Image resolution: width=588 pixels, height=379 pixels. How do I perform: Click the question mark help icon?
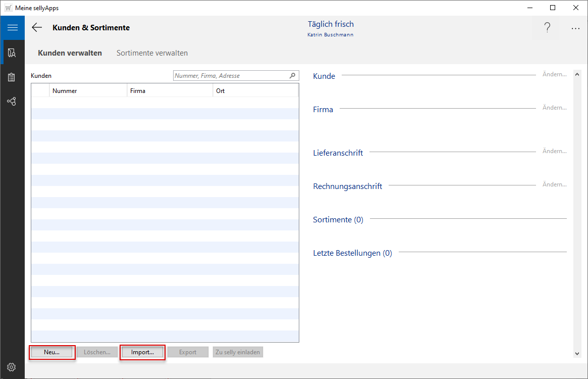click(x=547, y=28)
